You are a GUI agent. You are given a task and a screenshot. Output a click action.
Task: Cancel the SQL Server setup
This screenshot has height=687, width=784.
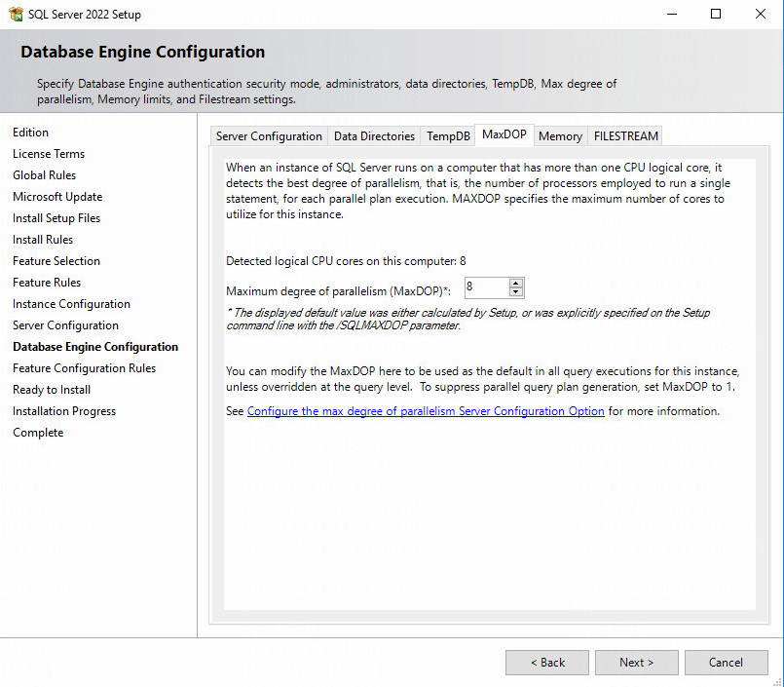point(726,663)
